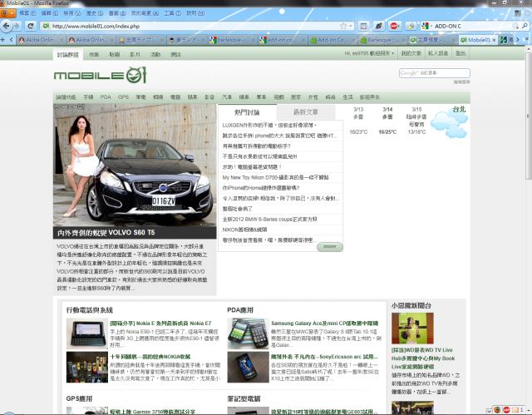Open the SonyEricsson arc 試用 article link
This screenshot has width=532, height=415.
(x=324, y=357)
